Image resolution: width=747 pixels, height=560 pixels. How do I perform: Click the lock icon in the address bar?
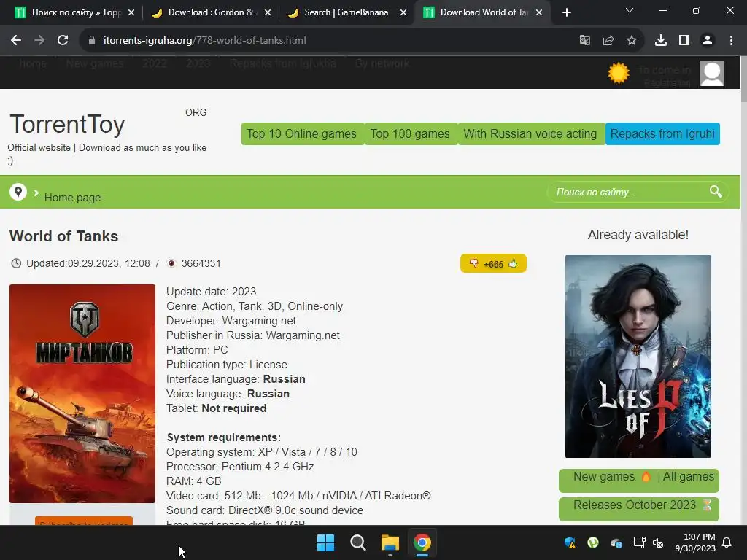[x=91, y=41]
